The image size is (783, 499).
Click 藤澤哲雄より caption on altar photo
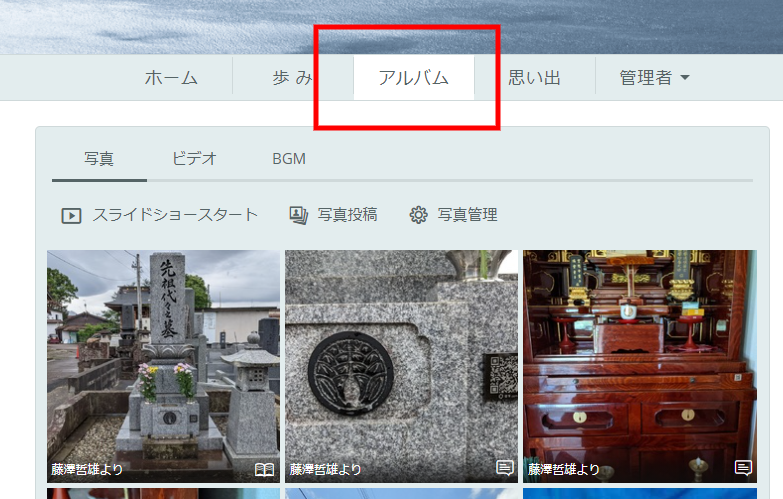[564, 470]
